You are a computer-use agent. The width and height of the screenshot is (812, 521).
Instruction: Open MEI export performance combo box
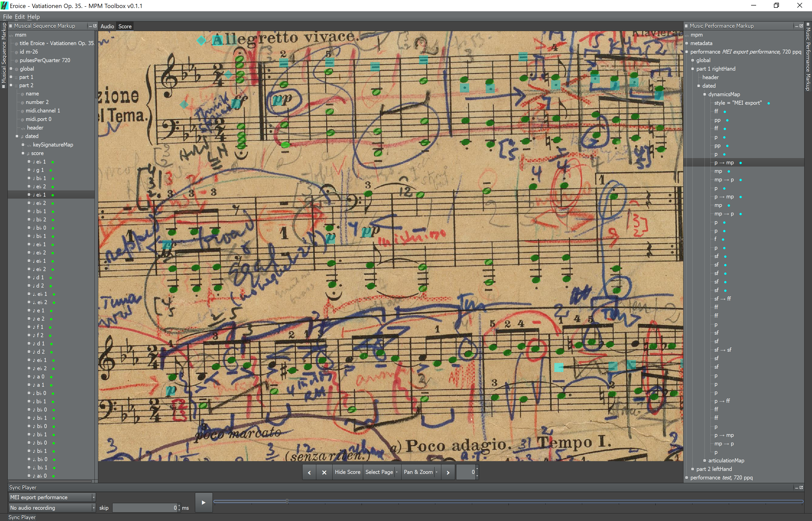[52, 497]
